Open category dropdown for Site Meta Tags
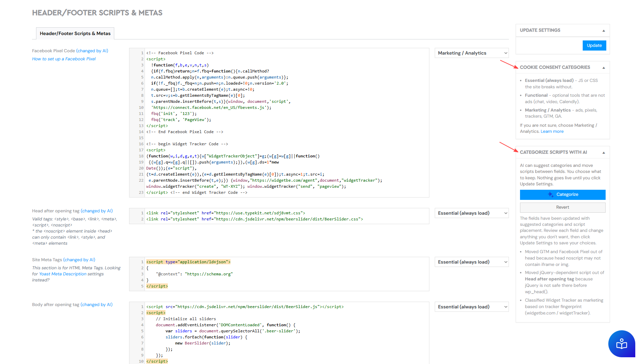The image size is (640, 364). 471,262
